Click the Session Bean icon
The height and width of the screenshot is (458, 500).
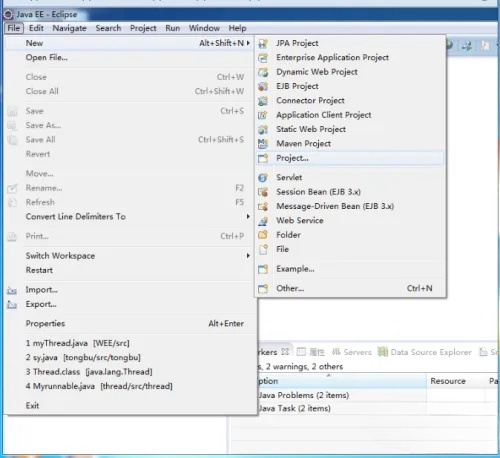click(263, 192)
